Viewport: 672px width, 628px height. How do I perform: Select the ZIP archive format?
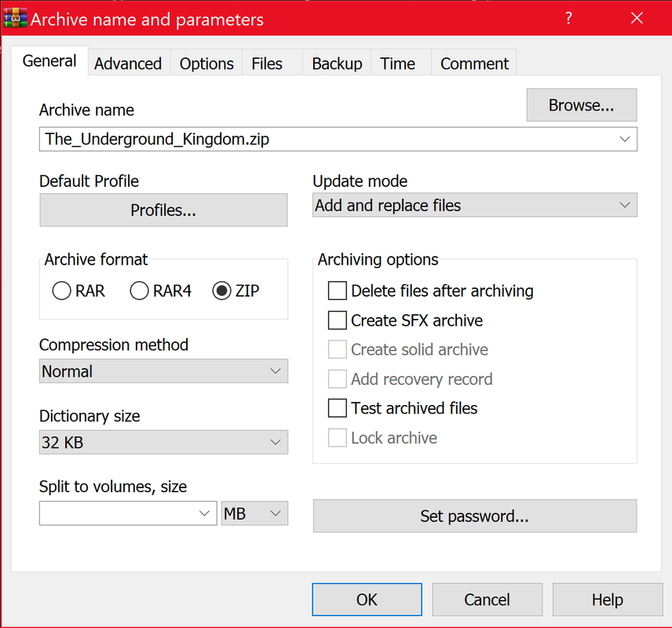tap(236, 290)
